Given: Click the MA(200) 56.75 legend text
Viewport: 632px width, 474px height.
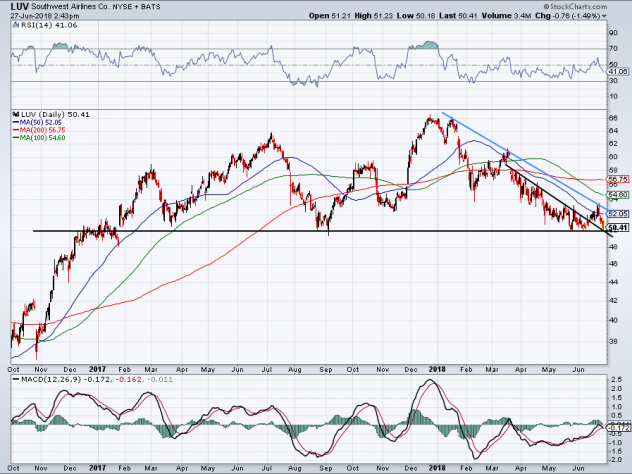Looking at the screenshot, I should [42, 130].
